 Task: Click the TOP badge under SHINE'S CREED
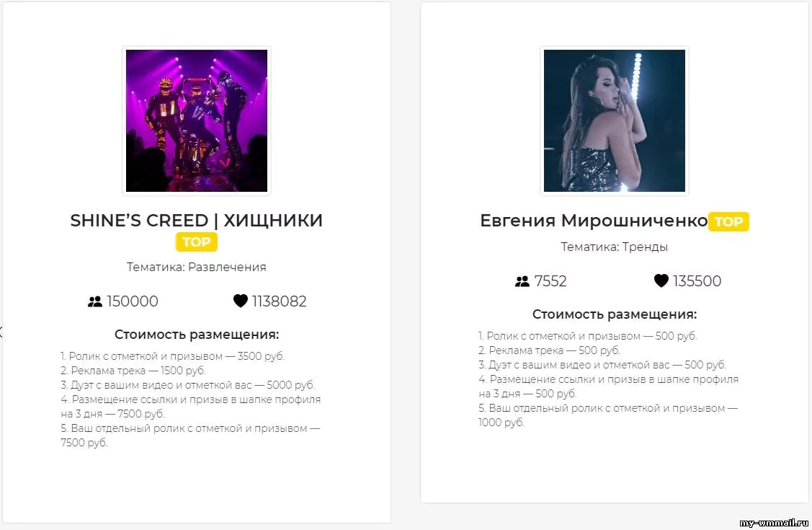[x=196, y=242]
